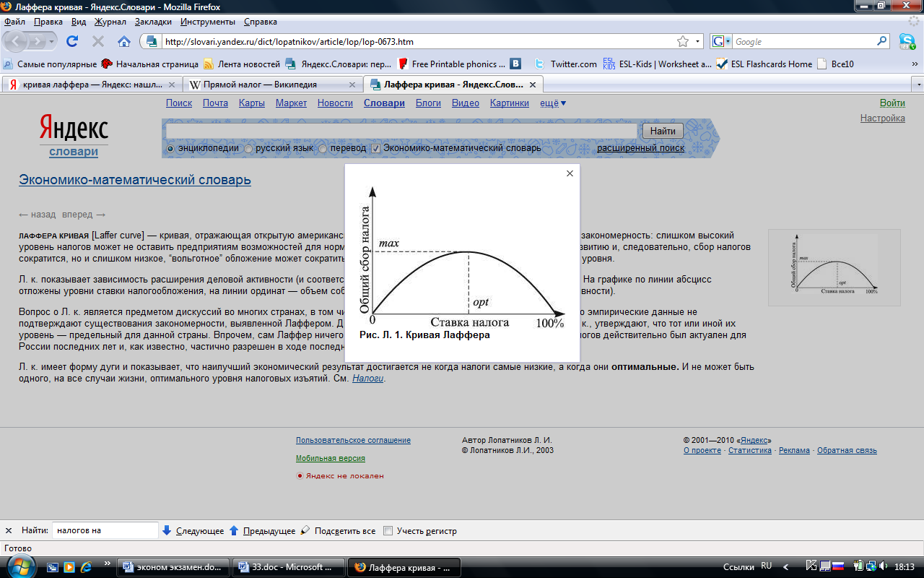The height and width of the screenshot is (578, 924).
Task: Click the Firefox back navigation arrow
Action: pyautogui.click(x=16, y=41)
